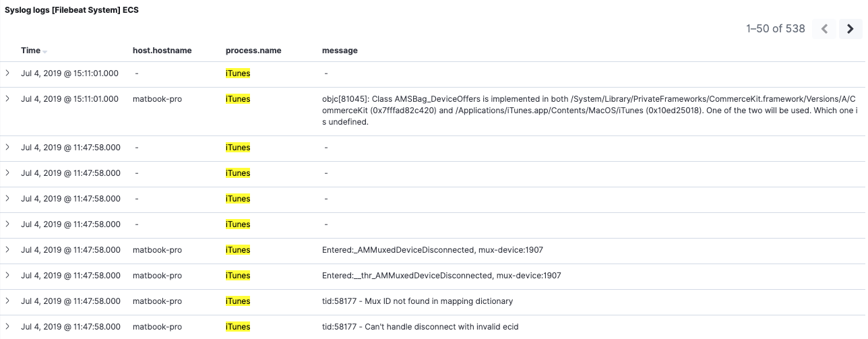Click the timestamp of the objc[81045] row
The height and width of the screenshot is (339, 868).
(69, 99)
